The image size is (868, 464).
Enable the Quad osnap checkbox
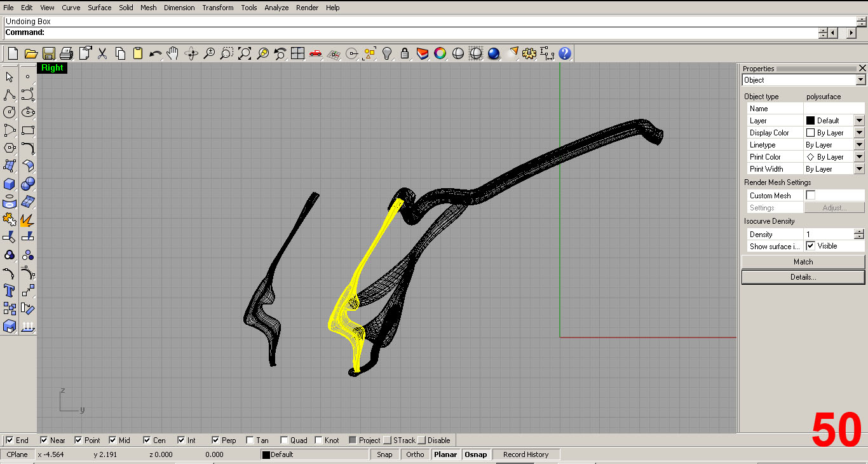pyautogui.click(x=284, y=440)
